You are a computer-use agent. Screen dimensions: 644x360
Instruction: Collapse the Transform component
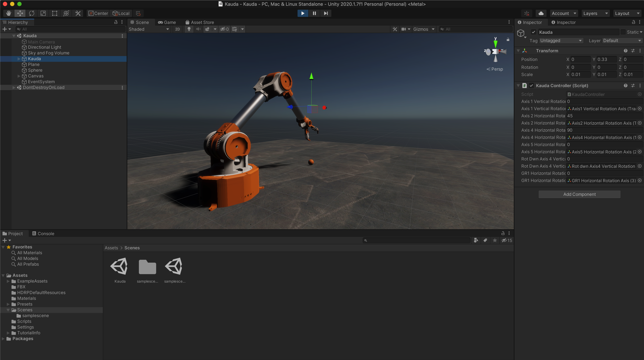518,51
